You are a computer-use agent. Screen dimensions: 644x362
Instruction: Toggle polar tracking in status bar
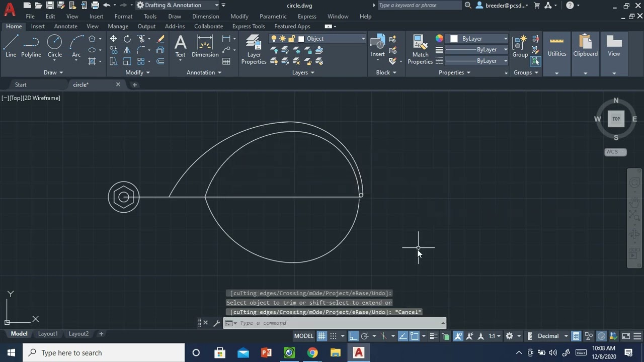coord(365,336)
